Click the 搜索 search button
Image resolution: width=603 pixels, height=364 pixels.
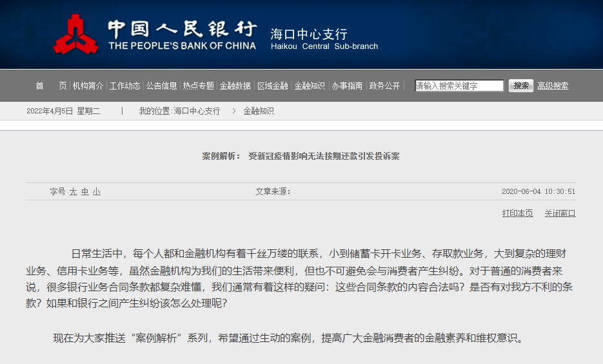[x=521, y=86]
